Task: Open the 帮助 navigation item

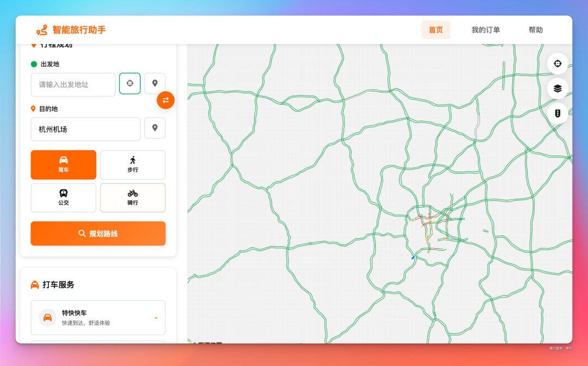Action: pyautogui.click(x=536, y=30)
